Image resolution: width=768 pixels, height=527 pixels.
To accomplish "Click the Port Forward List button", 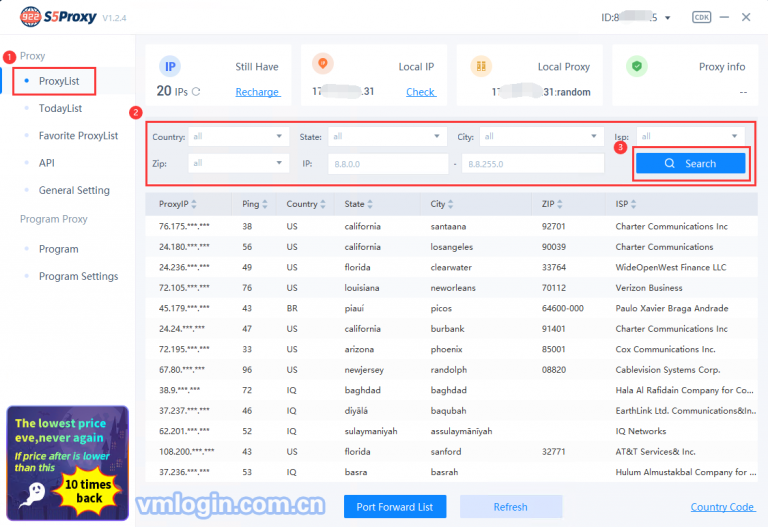I will click(x=395, y=507).
